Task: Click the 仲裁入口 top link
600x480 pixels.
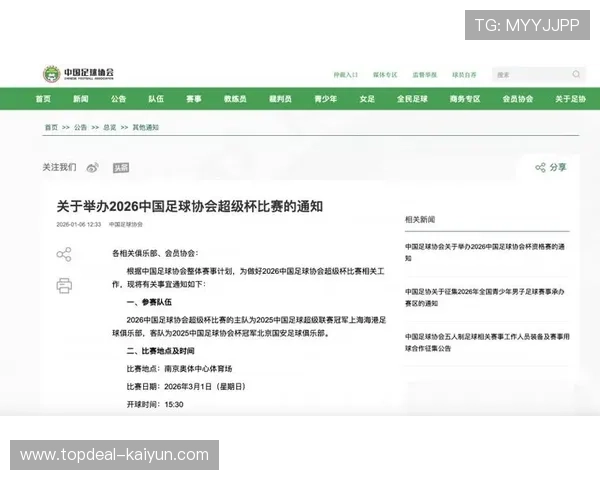Action: pos(346,75)
